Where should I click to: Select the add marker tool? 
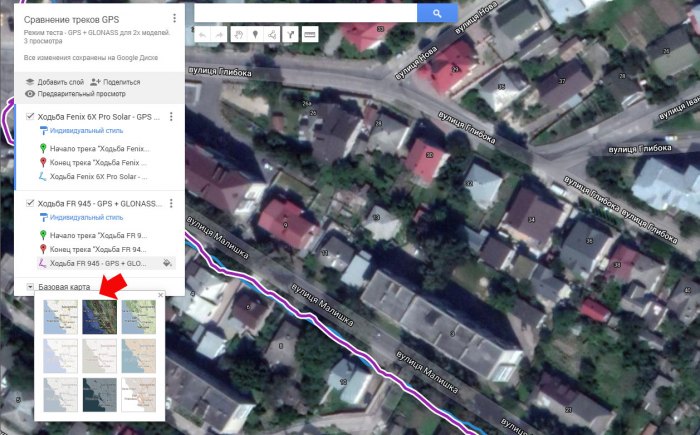point(255,34)
